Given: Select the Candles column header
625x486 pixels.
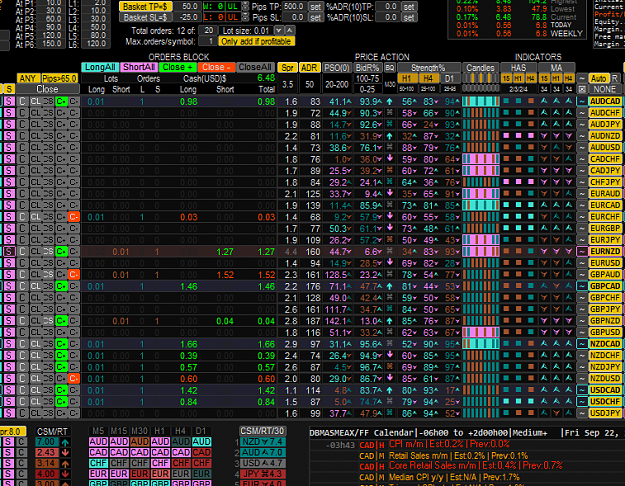Looking at the screenshot, I should pos(480,68).
